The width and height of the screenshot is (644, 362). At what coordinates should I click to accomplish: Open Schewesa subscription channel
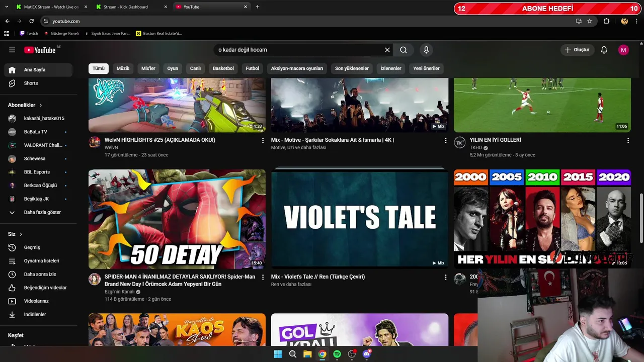point(38,158)
